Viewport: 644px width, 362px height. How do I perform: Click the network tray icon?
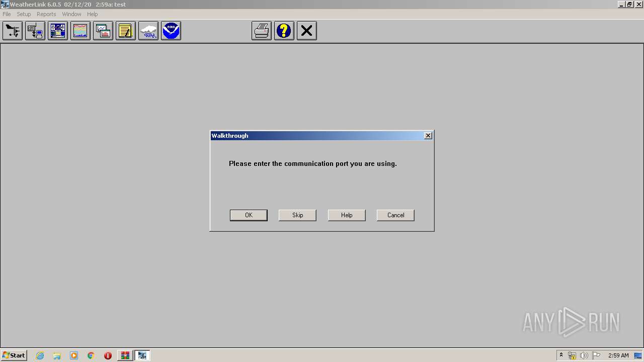572,355
